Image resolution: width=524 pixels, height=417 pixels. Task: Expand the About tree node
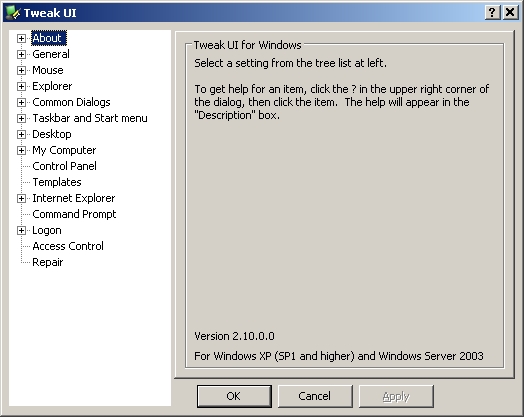[x=21, y=38]
